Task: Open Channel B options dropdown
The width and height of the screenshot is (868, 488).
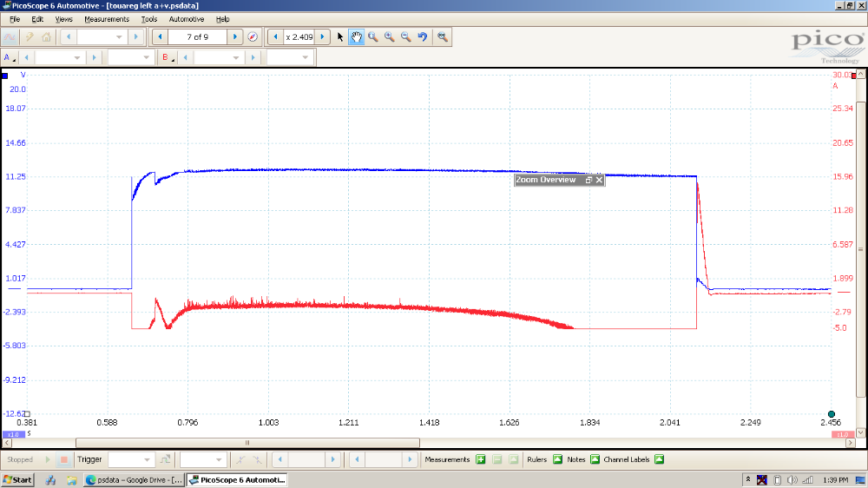Action: [167, 57]
